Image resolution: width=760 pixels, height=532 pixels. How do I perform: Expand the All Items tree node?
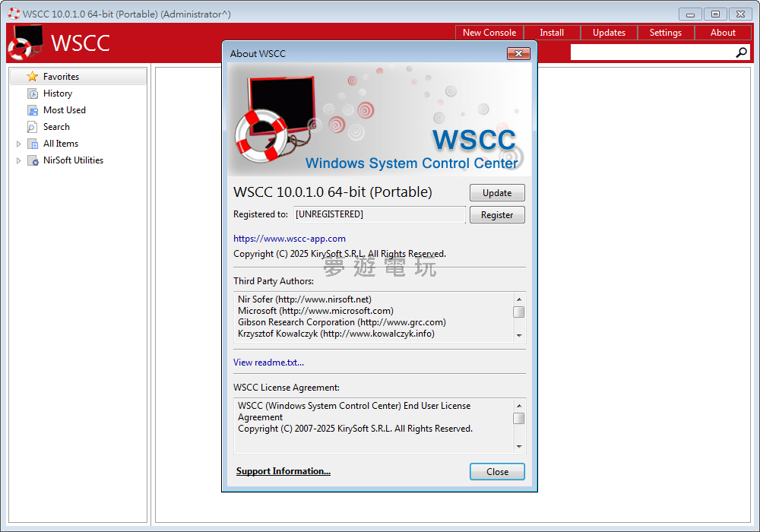19,144
